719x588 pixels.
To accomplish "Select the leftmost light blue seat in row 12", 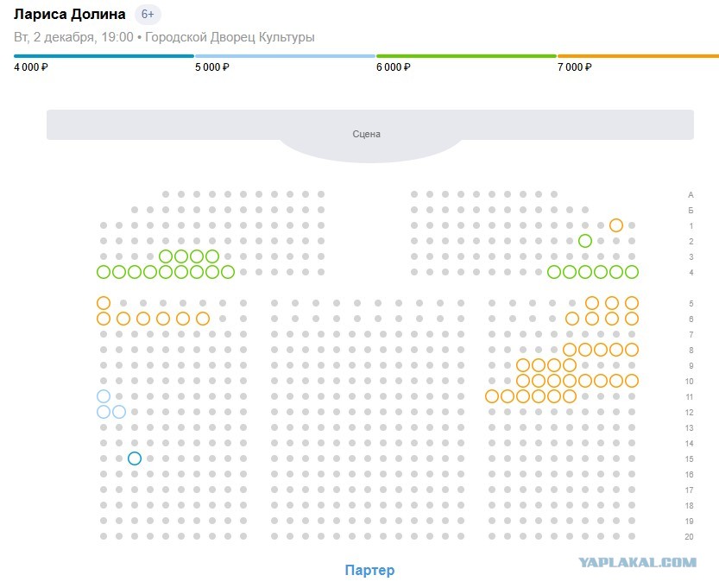I will point(104,412).
